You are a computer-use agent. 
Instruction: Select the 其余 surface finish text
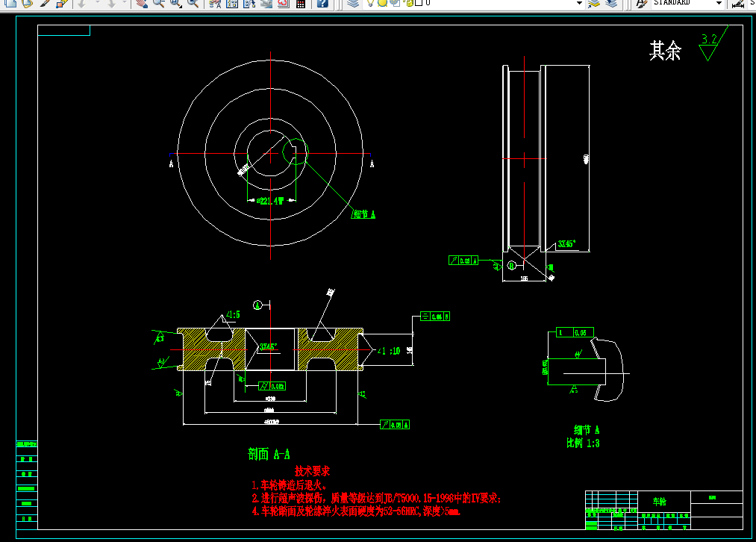(665, 50)
